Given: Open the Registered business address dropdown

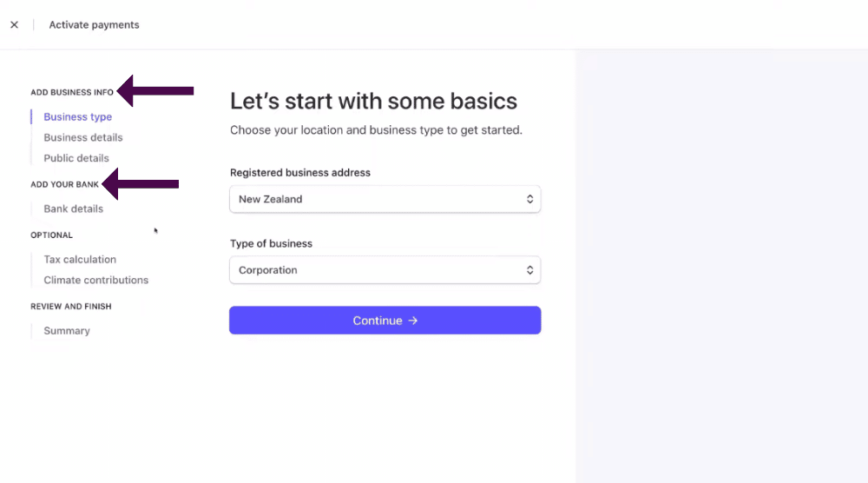Looking at the screenshot, I should 385,199.
